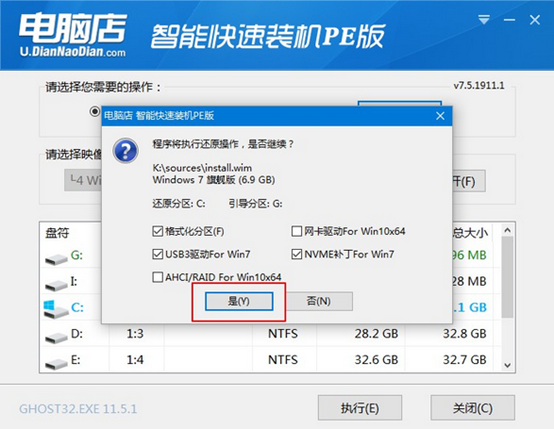This screenshot has height=429, width=554.
Task: Click the '引导分区: G:' text
Action: tap(255, 204)
